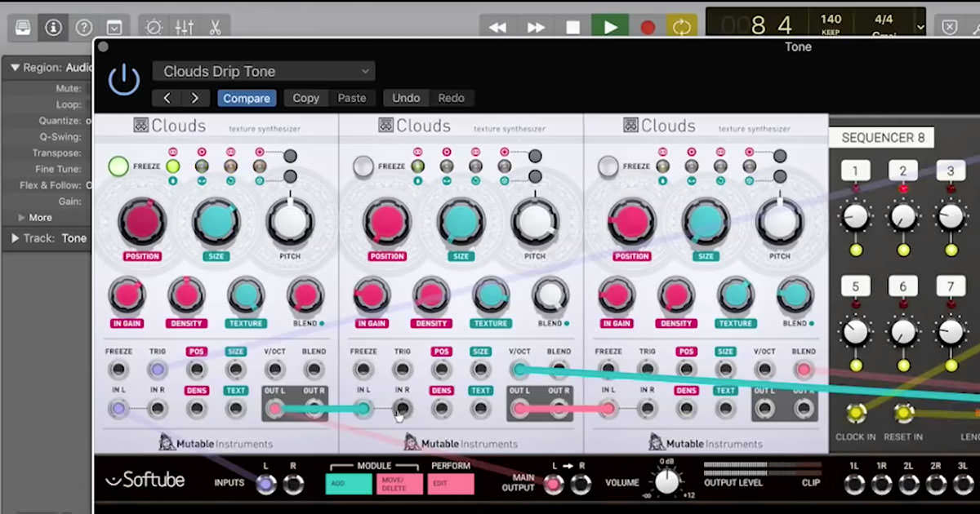
Task: Click the IN L jack on leftmost Clouds module
Action: click(118, 409)
